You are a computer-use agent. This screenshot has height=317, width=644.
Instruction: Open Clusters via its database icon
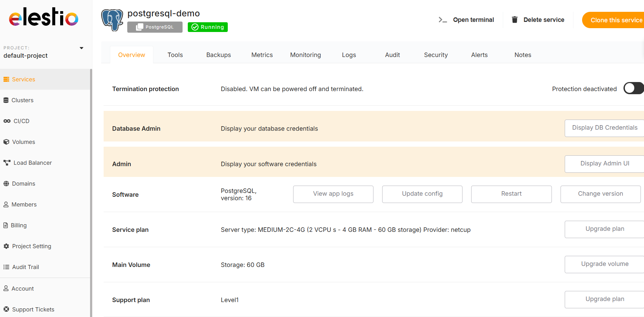pyautogui.click(x=6, y=100)
